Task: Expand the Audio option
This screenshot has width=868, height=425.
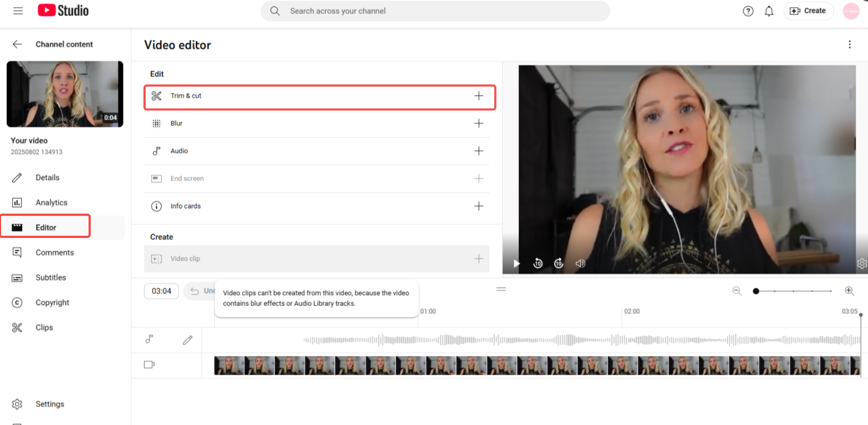Action: click(479, 151)
